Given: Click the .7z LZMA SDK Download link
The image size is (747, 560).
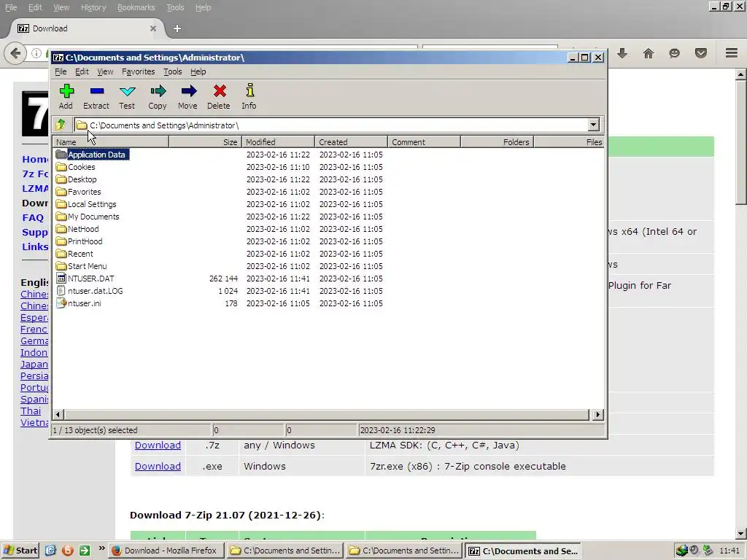Looking at the screenshot, I should [158, 446].
